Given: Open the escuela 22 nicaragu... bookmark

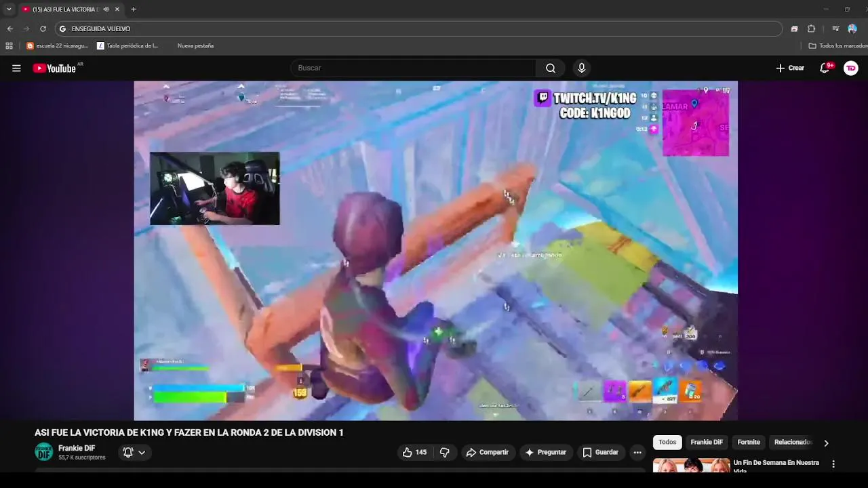Looking at the screenshot, I should [x=57, y=45].
